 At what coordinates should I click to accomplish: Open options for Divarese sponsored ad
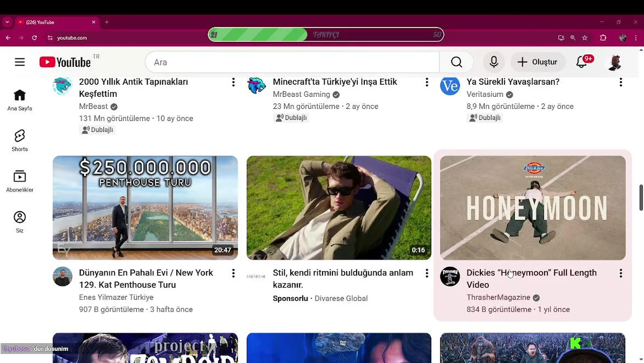pos(427,273)
